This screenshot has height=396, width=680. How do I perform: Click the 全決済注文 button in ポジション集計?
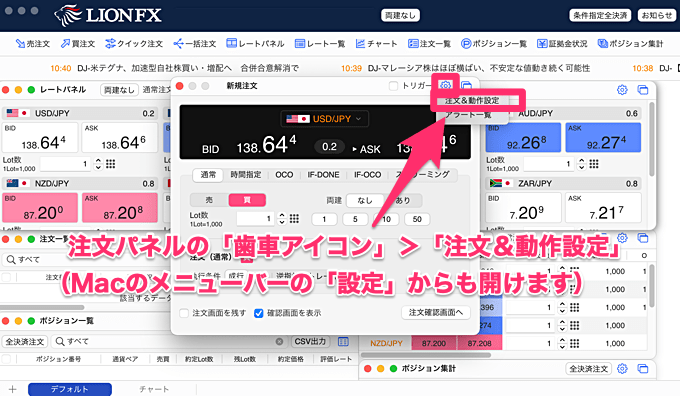pos(588,369)
